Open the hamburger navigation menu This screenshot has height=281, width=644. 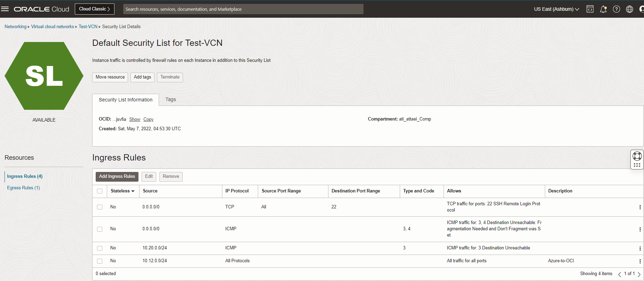pos(5,9)
